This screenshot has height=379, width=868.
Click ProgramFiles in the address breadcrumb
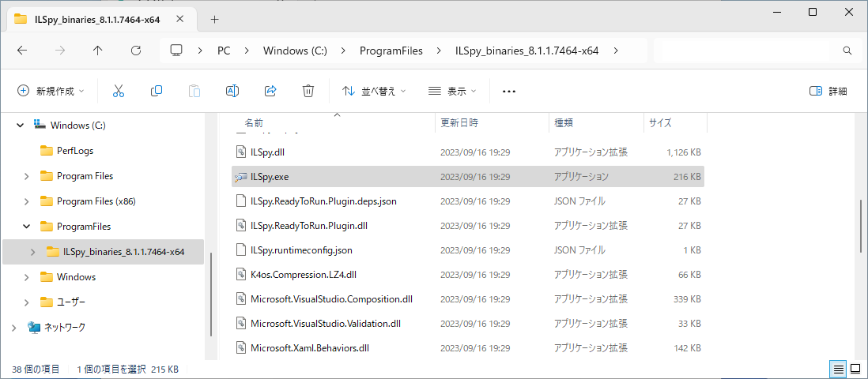tap(391, 51)
